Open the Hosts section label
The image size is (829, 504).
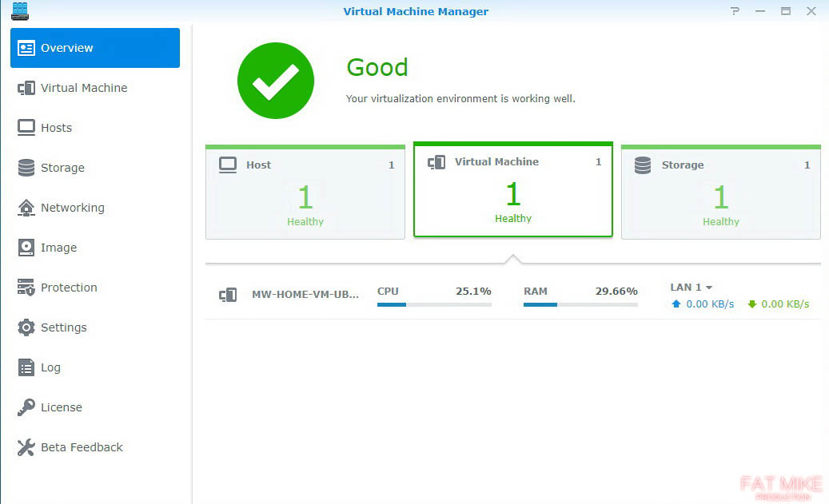point(56,128)
